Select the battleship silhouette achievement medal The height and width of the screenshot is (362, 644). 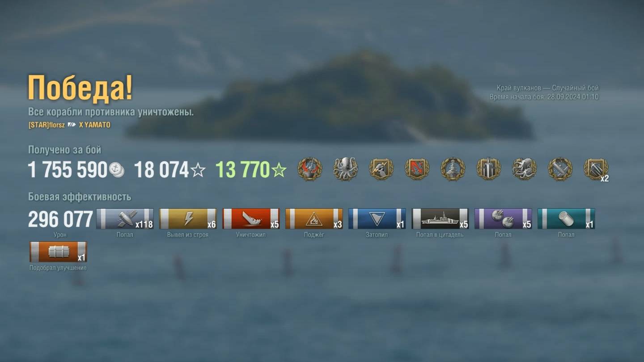click(453, 169)
